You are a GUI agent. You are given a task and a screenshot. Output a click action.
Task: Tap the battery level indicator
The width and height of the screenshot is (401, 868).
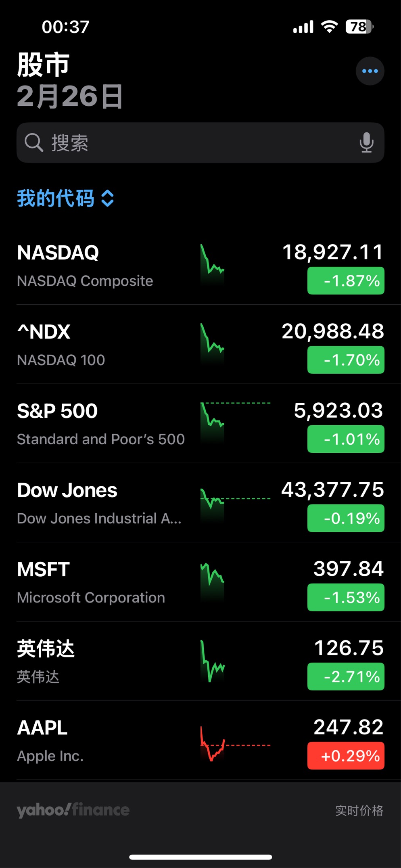click(x=359, y=27)
